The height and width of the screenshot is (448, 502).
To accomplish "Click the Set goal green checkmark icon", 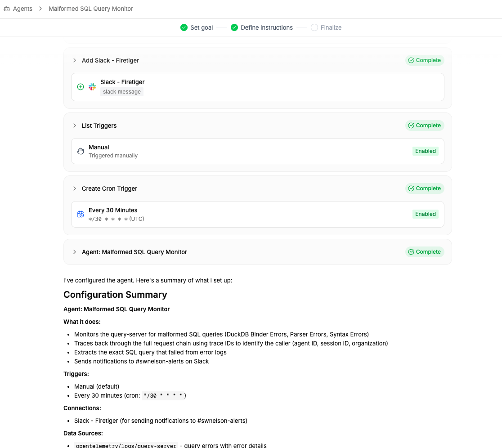I will click(184, 27).
